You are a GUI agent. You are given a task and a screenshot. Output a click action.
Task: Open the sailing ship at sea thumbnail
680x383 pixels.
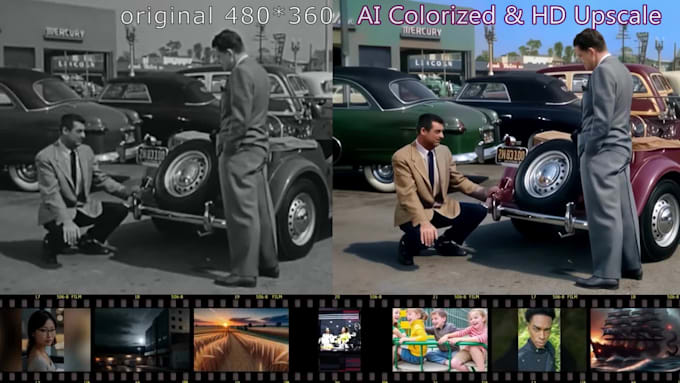click(x=635, y=340)
